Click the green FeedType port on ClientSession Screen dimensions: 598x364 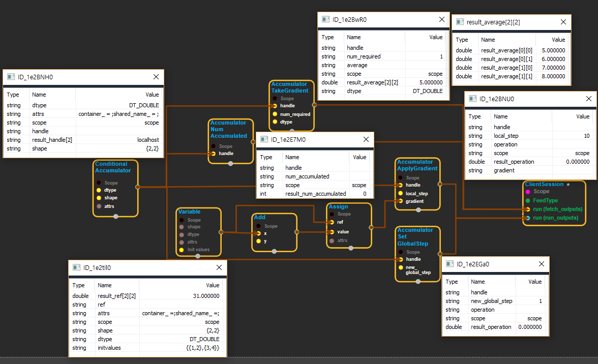click(528, 200)
